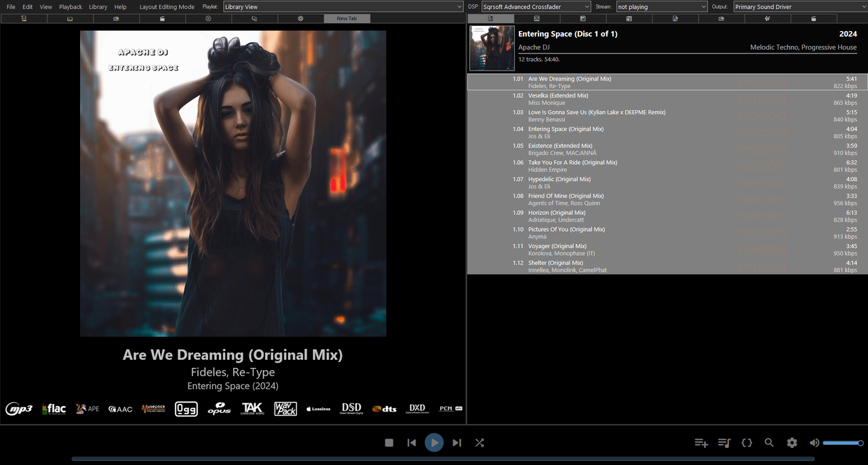Start playback with the round play button
The height and width of the screenshot is (465, 868).
click(434, 443)
